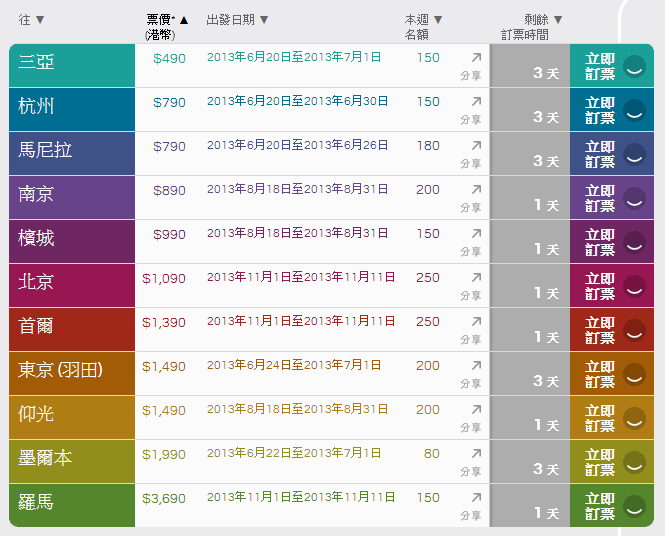Click the share icon in 羅馬 row
Viewport: 665px width, 536px height.
point(476,498)
